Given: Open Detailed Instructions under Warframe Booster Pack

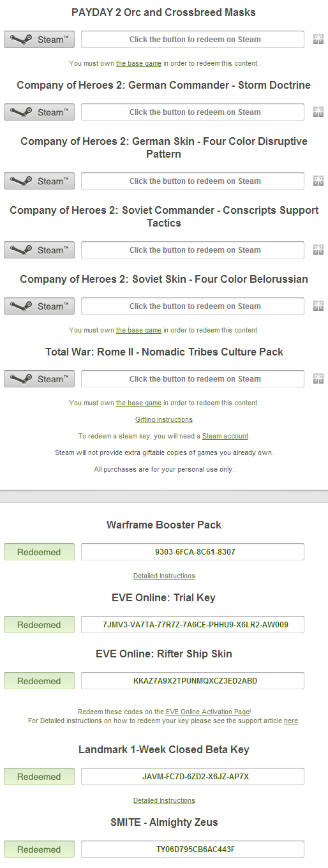Looking at the screenshot, I should [164, 576].
